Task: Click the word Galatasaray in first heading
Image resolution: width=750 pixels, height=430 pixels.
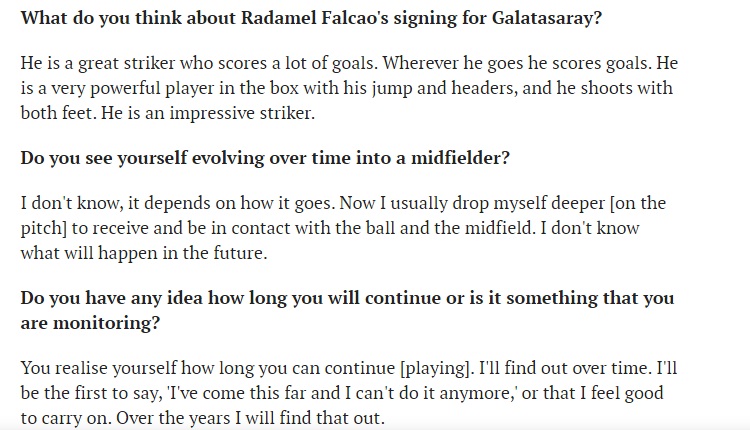Action: [547, 18]
